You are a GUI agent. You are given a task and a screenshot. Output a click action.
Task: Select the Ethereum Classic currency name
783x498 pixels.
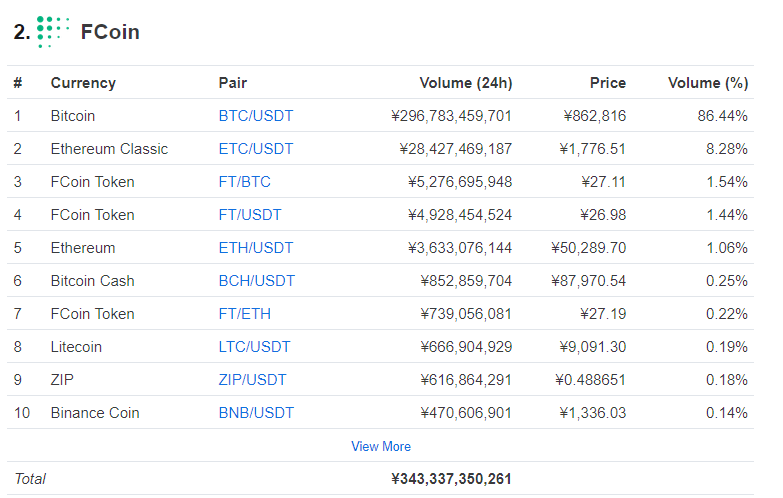click(x=109, y=149)
